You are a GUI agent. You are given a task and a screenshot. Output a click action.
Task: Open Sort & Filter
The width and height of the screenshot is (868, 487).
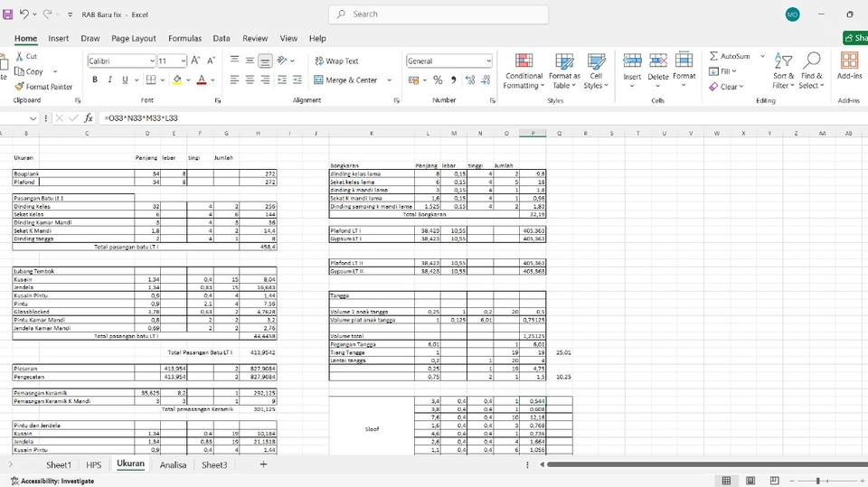(x=783, y=70)
